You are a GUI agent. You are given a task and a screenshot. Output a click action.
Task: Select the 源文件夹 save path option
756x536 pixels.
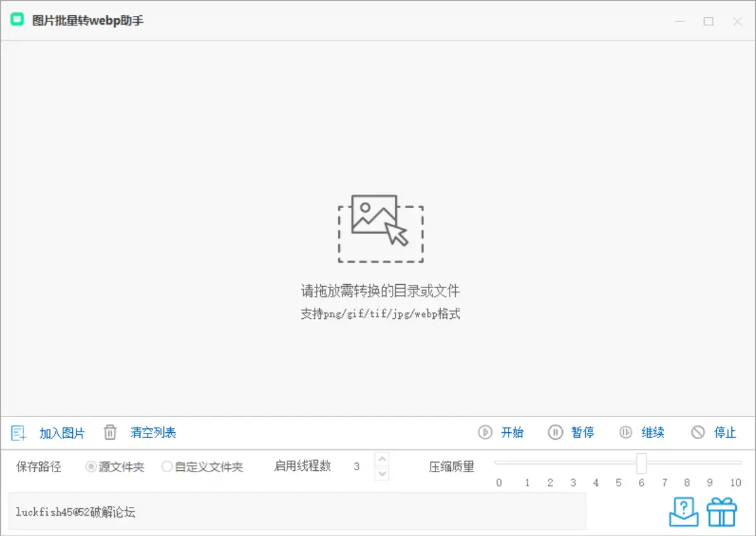(x=90, y=467)
